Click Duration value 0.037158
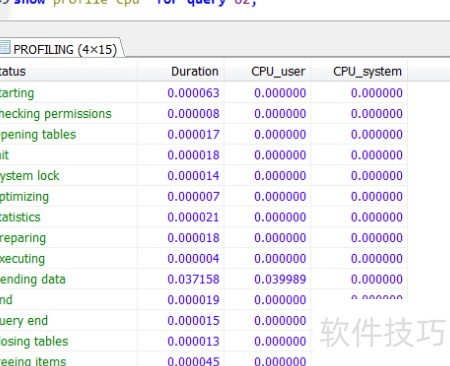This screenshot has width=450, height=366. (x=193, y=279)
